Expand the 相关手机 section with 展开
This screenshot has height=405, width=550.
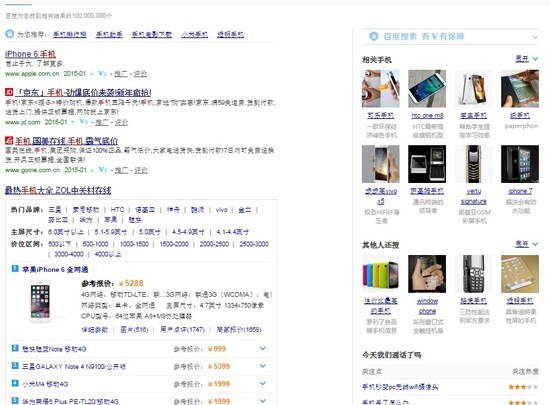(526, 59)
